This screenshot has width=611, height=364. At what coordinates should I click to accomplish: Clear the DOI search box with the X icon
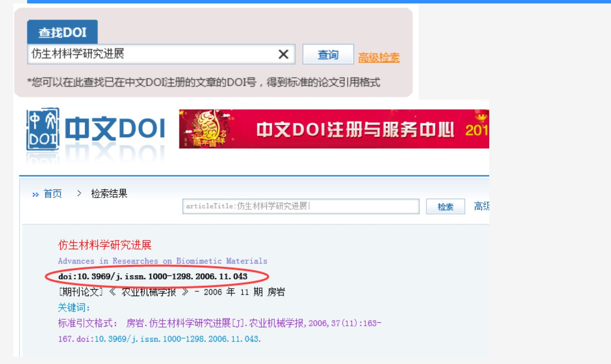coord(283,54)
